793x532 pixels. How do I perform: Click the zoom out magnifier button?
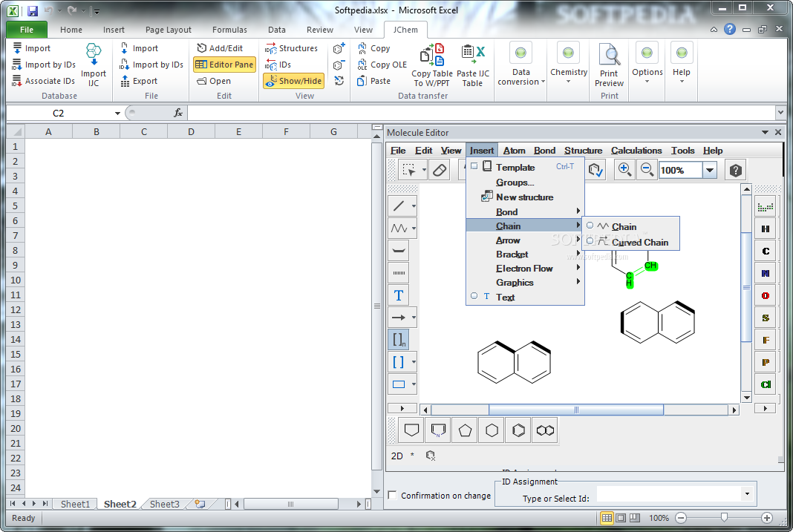point(647,170)
